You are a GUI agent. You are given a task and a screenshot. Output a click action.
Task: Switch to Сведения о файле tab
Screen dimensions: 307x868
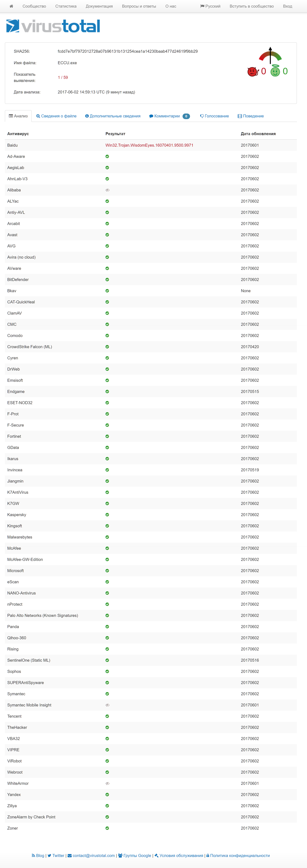57,116
